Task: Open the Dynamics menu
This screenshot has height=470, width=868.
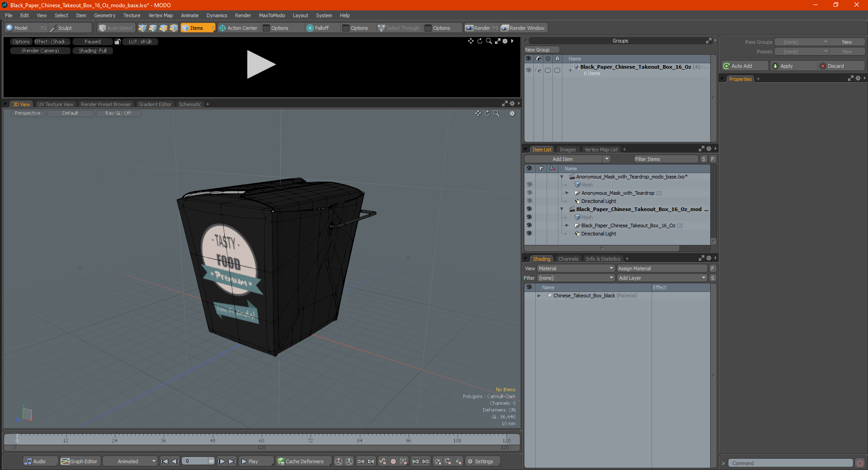Action: 217,15
